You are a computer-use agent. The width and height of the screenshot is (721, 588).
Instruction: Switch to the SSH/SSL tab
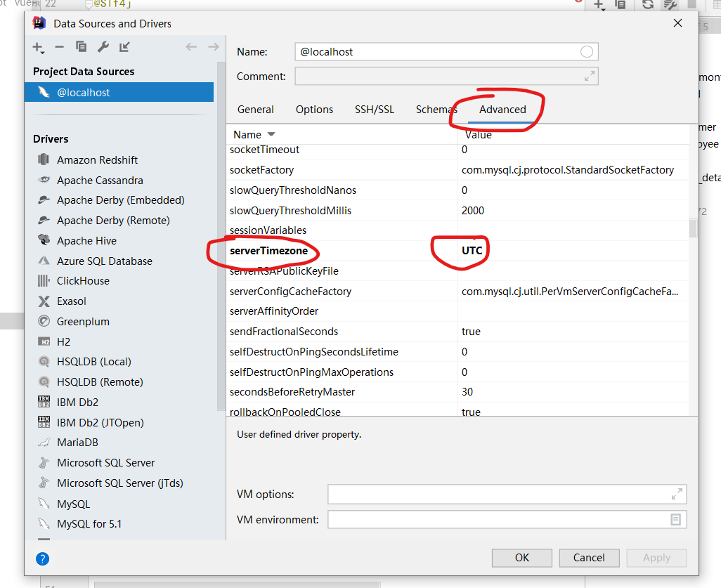tap(375, 110)
